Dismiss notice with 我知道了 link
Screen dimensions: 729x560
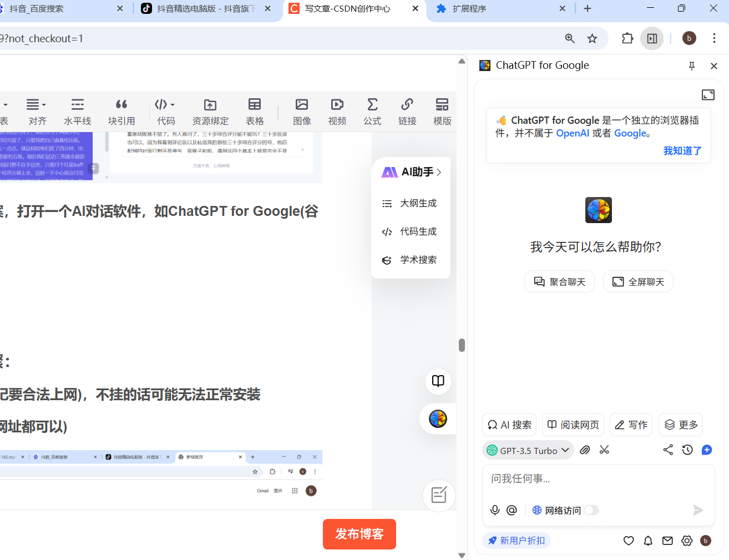pyautogui.click(x=682, y=150)
